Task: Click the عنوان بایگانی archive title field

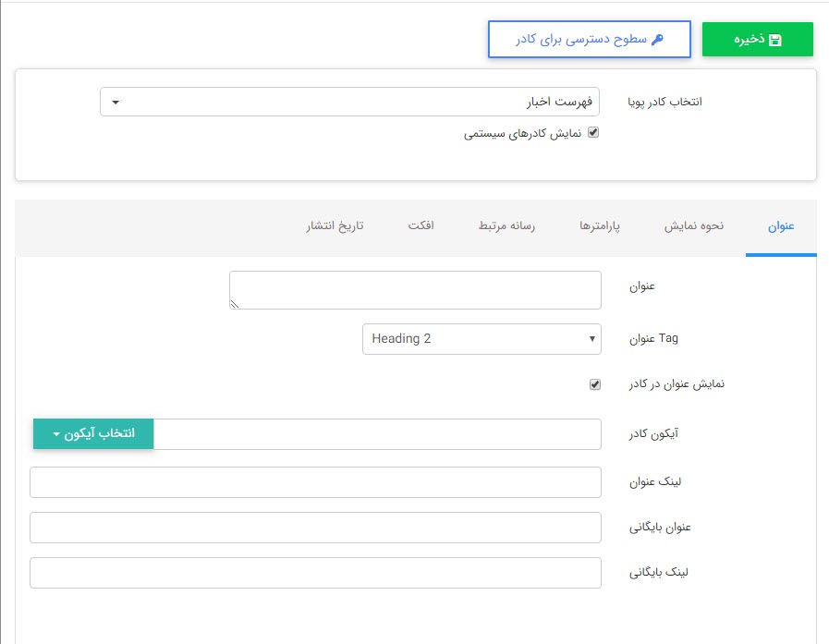Action: click(x=314, y=527)
